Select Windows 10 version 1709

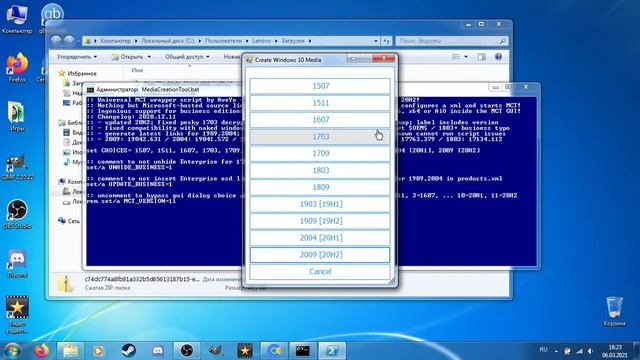click(x=320, y=153)
